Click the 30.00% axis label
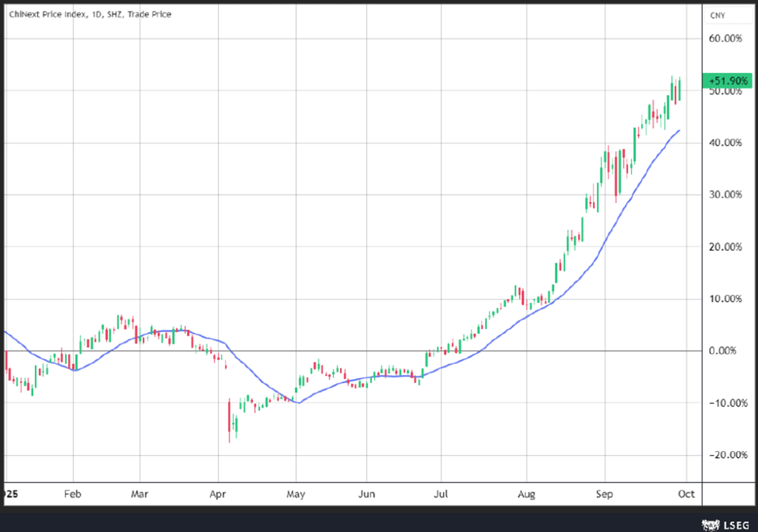The image size is (758, 532). [x=726, y=195]
